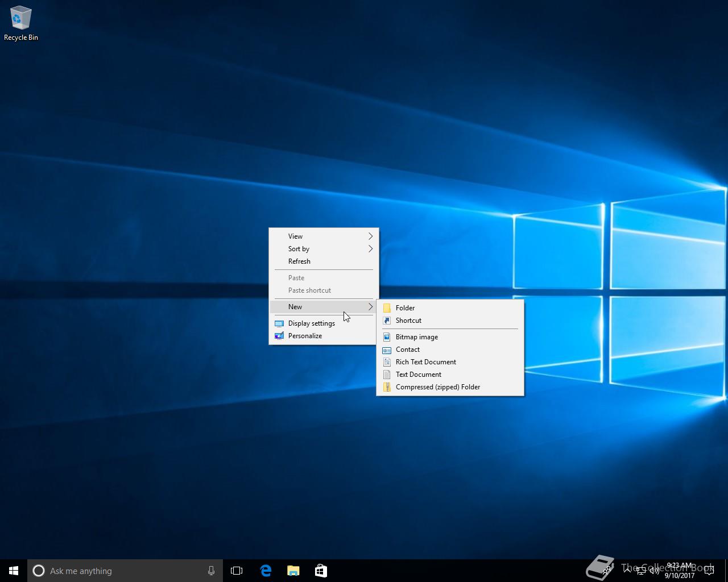
Task: Create a new Bitmap image
Action: point(450,337)
